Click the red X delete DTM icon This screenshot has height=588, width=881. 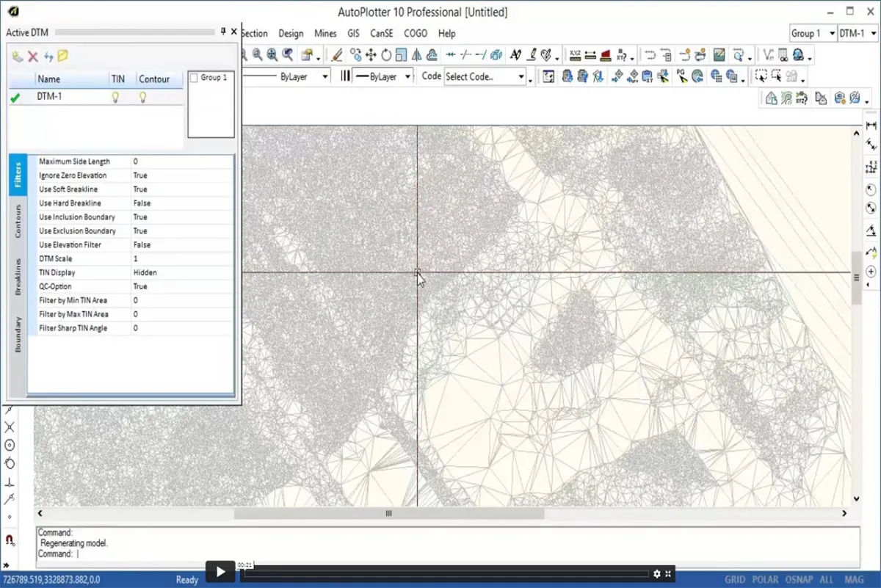pos(33,57)
